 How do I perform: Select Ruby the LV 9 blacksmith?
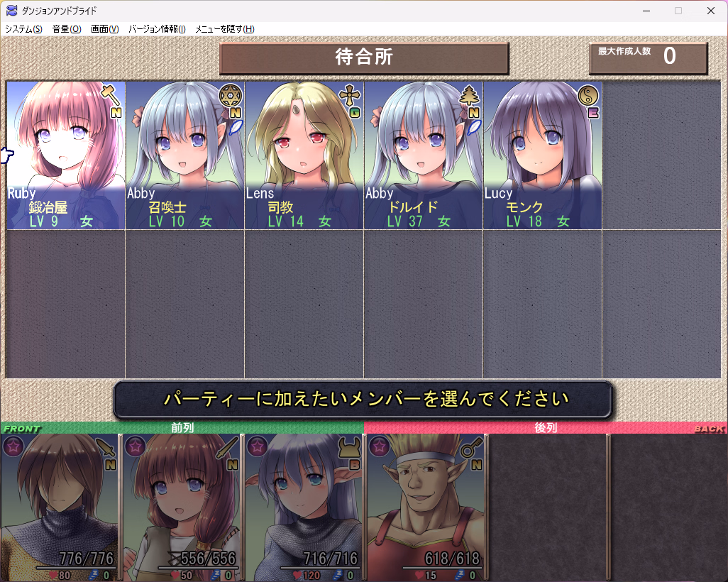[66, 156]
